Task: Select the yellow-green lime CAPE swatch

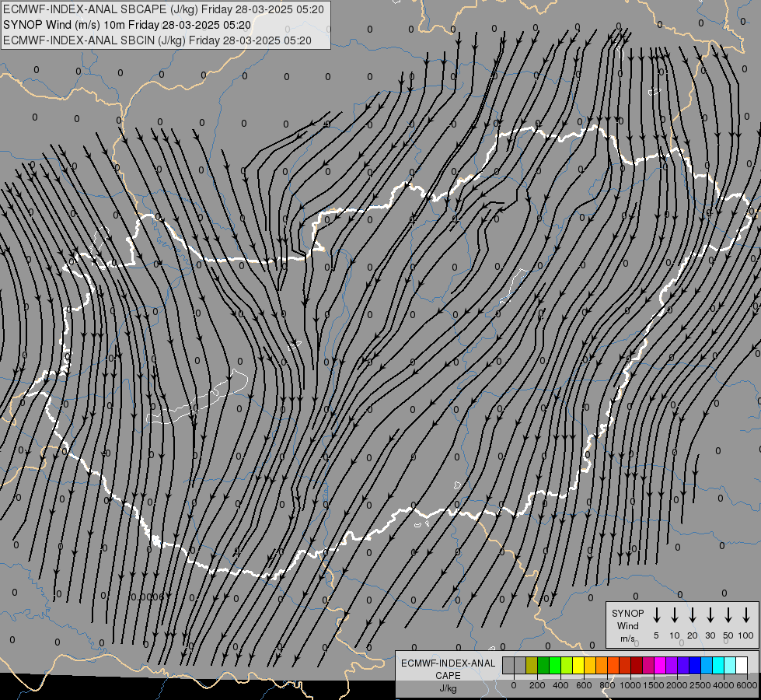Action: coord(567,666)
